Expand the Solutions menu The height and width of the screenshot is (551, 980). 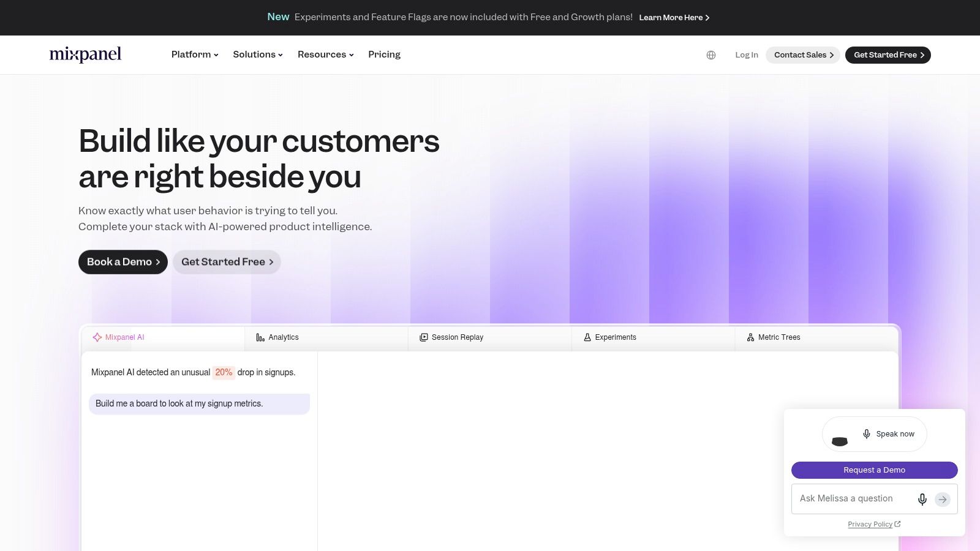[258, 54]
